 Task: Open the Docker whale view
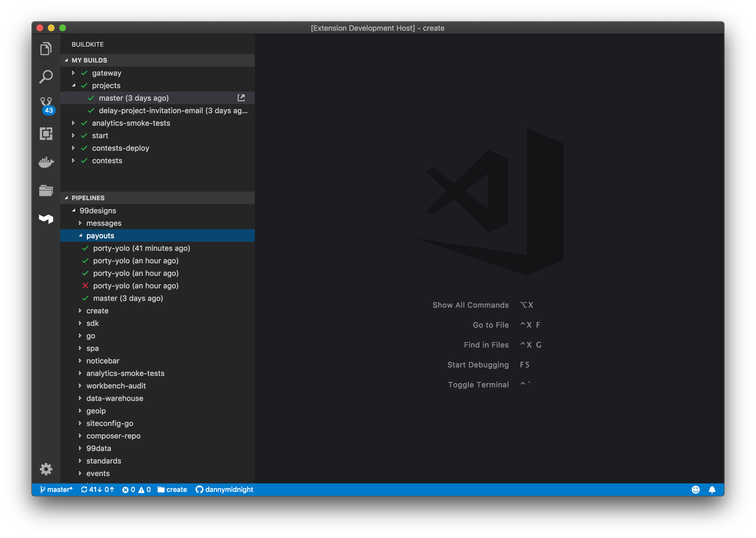tap(46, 162)
